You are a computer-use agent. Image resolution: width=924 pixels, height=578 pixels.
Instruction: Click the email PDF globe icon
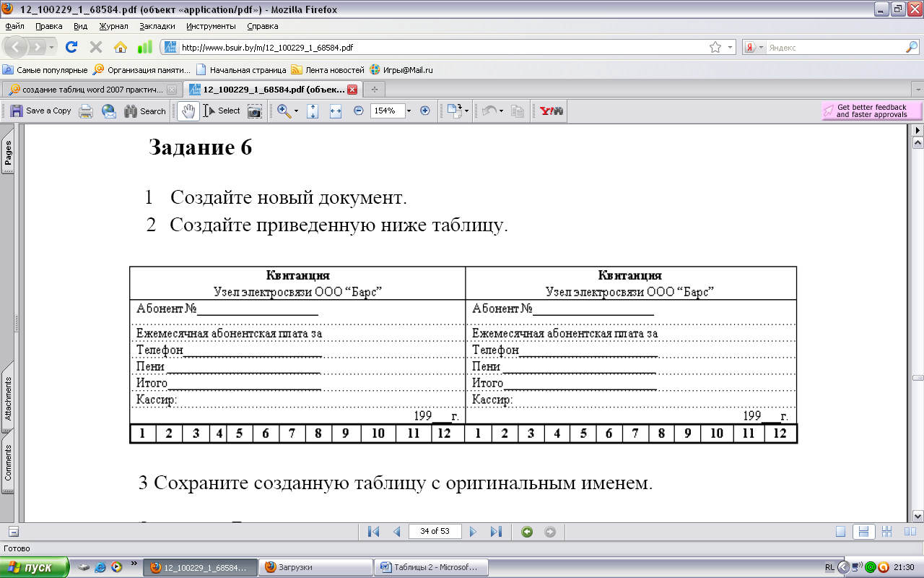(109, 111)
